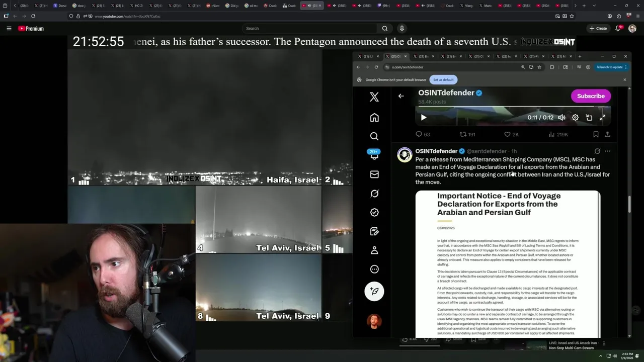Screen dimensions: 644x362
Task: Open X profile person icon in sidebar
Action: pyautogui.click(x=374, y=250)
